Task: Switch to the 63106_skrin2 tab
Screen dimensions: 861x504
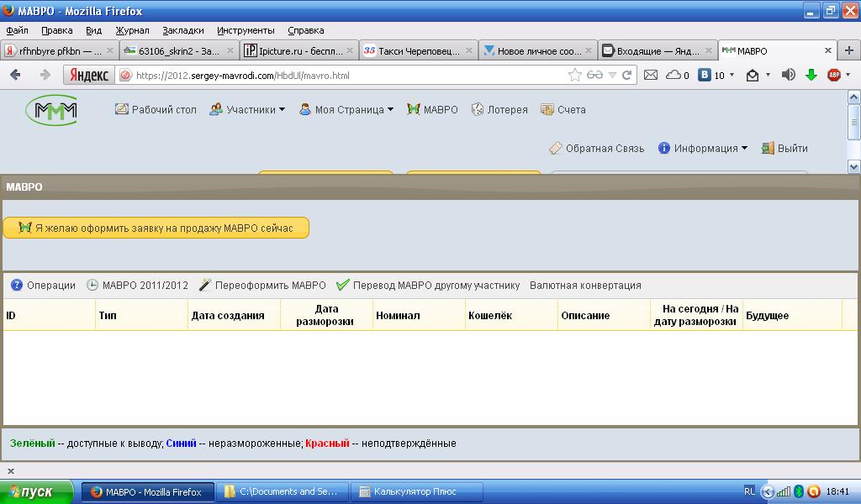Action: pyautogui.click(x=179, y=51)
